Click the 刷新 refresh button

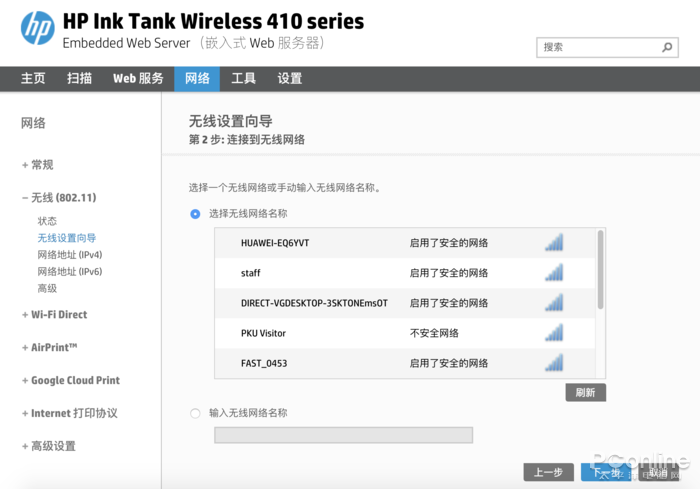585,393
